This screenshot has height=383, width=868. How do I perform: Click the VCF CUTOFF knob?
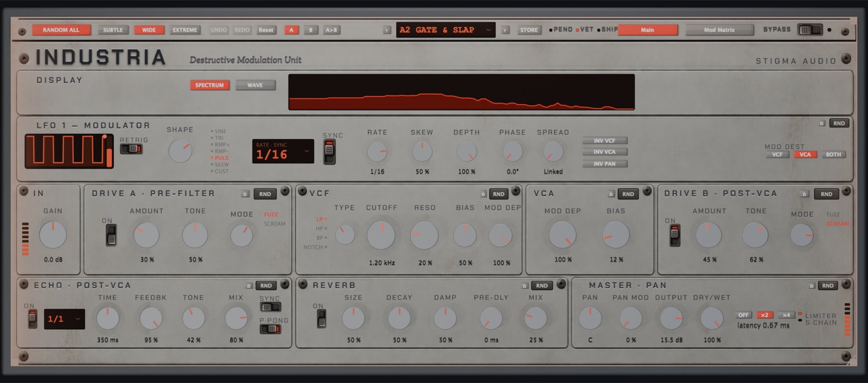coord(381,235)
